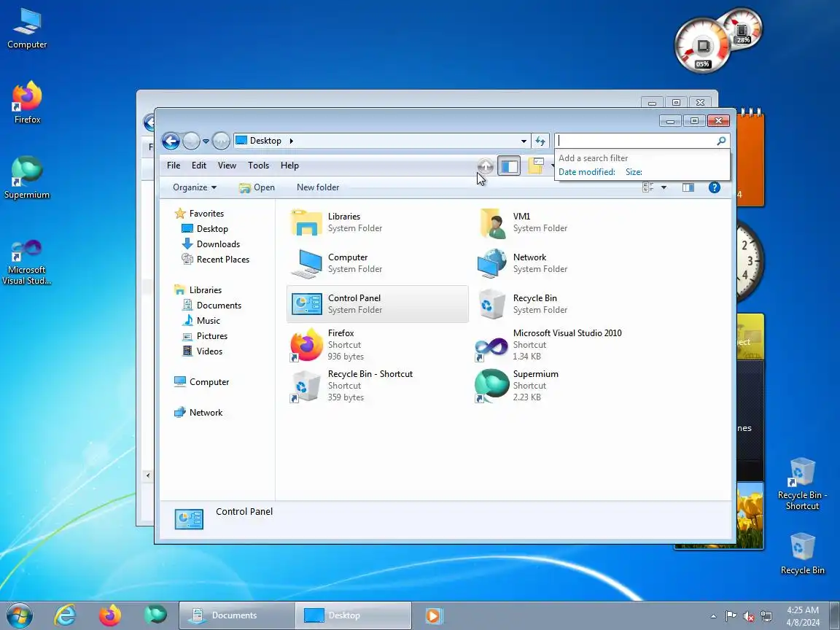Select the Libraries system folder icon
The height and width of the screenshot is (630, 840).
[x=306, y=222]
